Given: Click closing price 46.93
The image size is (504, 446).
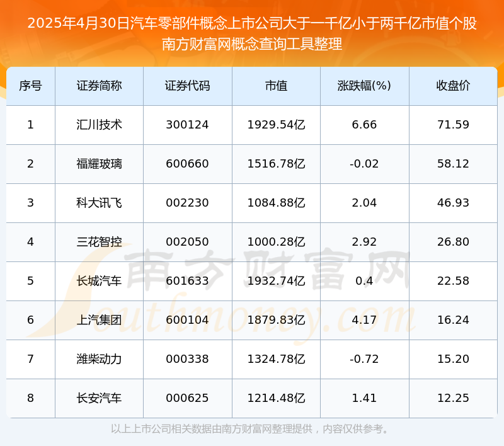Looking at the screenshot, I should [453, 203].
